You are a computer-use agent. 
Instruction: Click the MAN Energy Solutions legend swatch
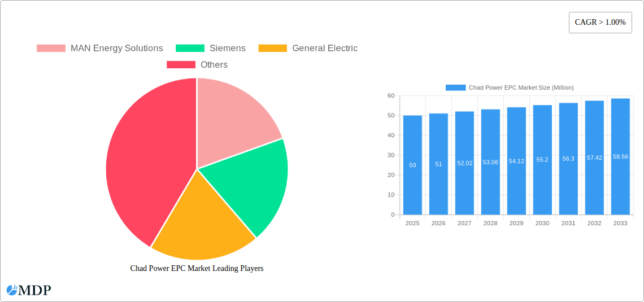[51, 48]
